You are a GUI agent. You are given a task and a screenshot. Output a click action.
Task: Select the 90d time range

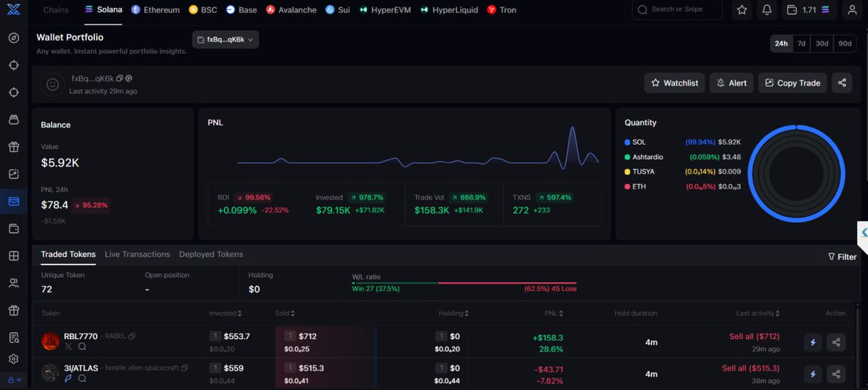tap(845, 43)
